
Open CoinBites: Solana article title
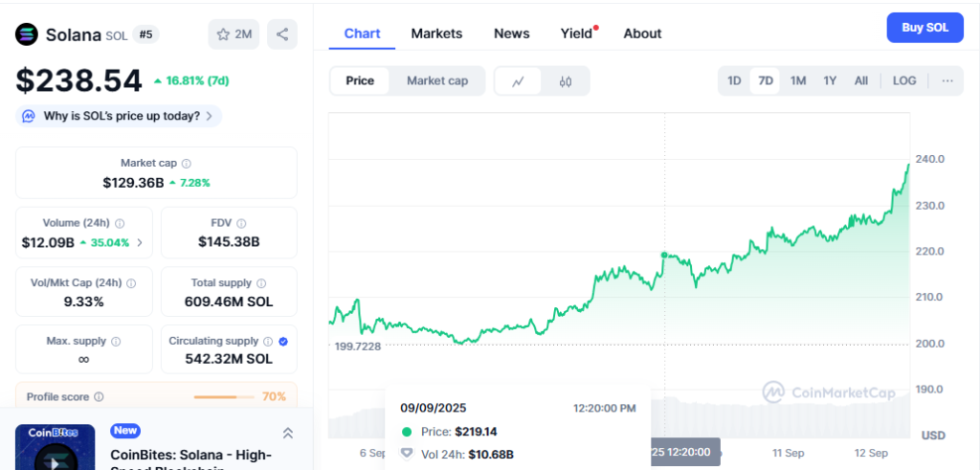[190, 460]
